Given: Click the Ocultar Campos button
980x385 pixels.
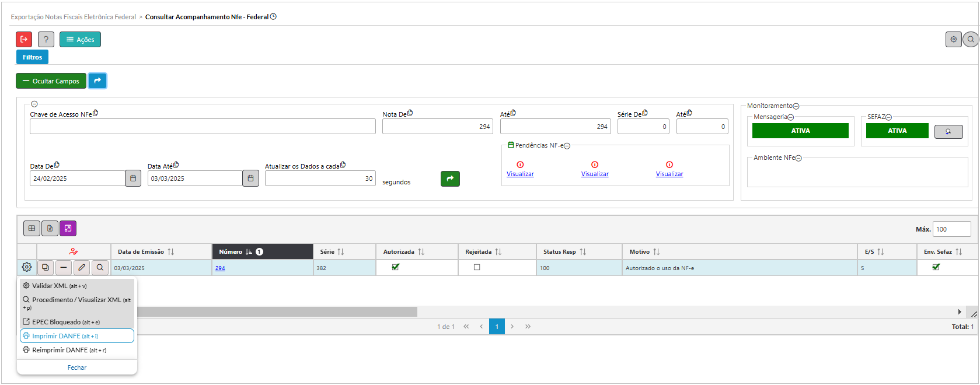Looking at the screenshot, I should click(x=51, y=81).
